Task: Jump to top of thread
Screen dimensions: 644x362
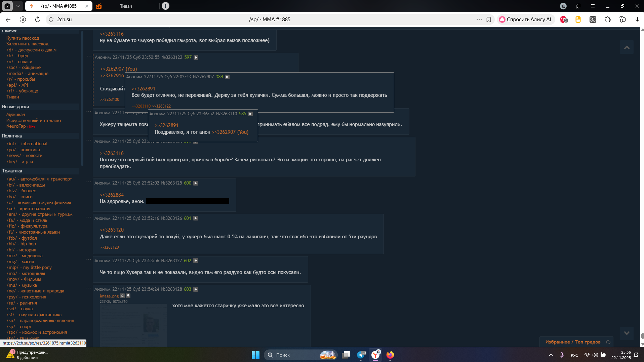Action: [627, 47]
